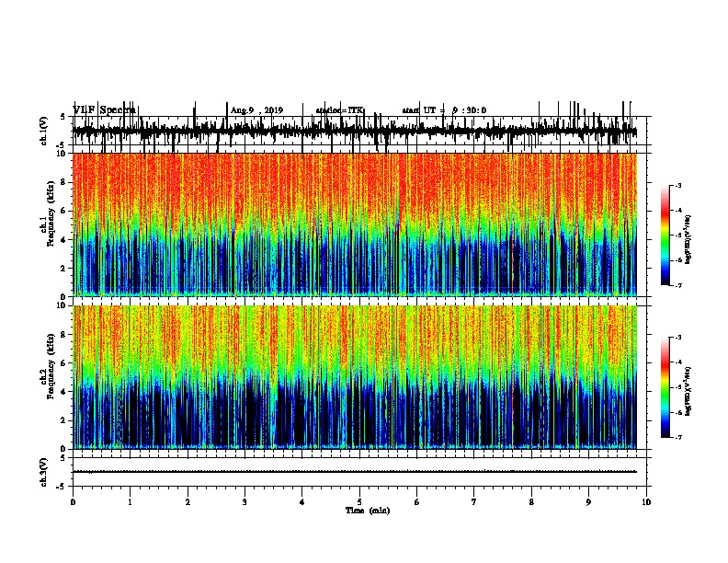
Task: Click the ch.1 spectrogram color bar
Action: [x=665, y=236]
